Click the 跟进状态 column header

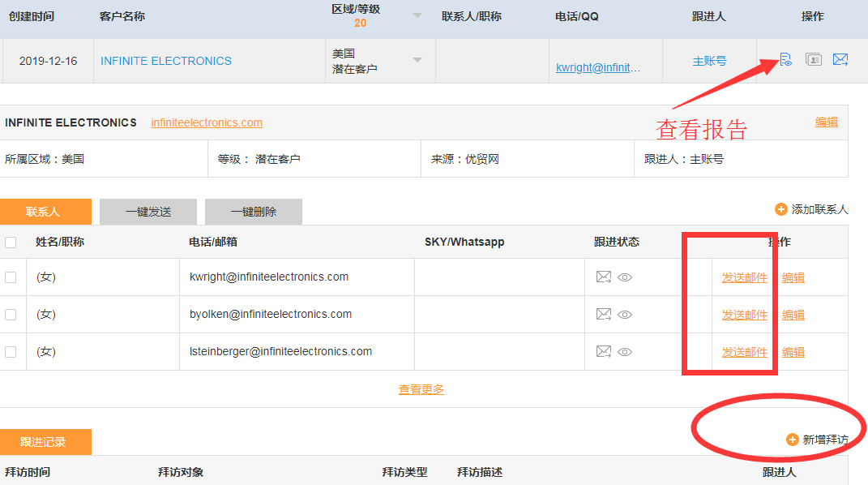[617, 242]
